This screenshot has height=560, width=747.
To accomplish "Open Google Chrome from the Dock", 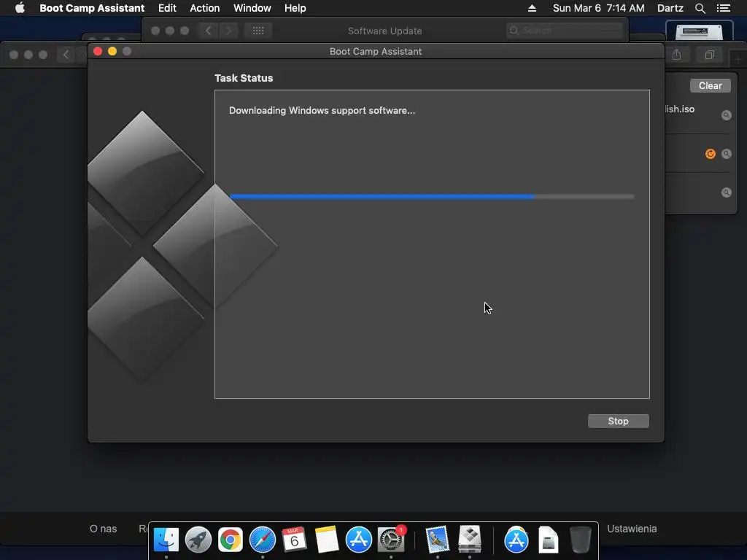I will pos(230,540).
